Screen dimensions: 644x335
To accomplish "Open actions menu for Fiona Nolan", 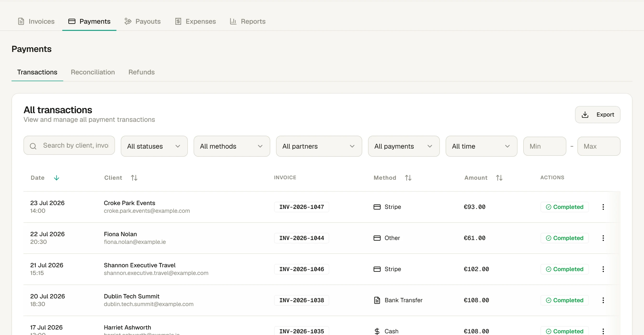I will (603, 238).
